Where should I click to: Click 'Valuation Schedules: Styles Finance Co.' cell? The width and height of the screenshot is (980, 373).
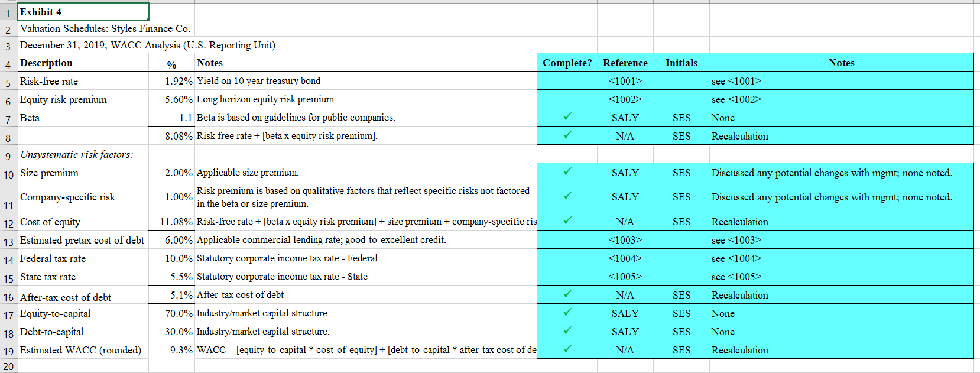point(105,28)
